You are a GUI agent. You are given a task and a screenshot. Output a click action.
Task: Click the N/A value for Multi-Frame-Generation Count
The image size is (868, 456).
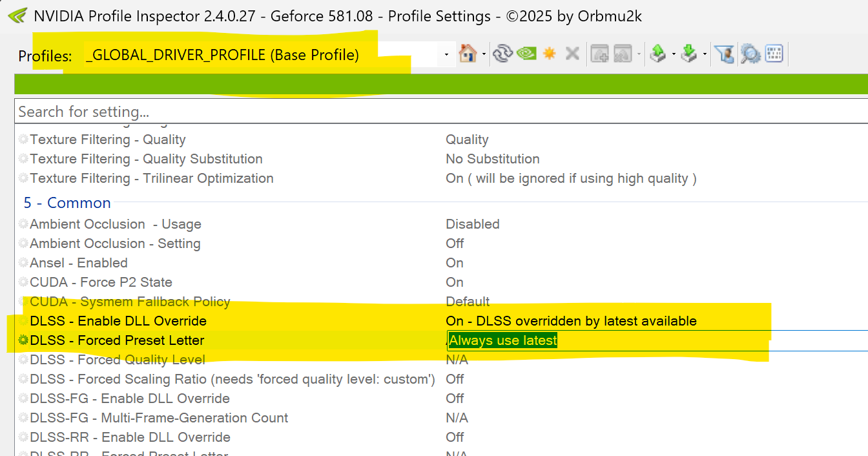[457, 418]
